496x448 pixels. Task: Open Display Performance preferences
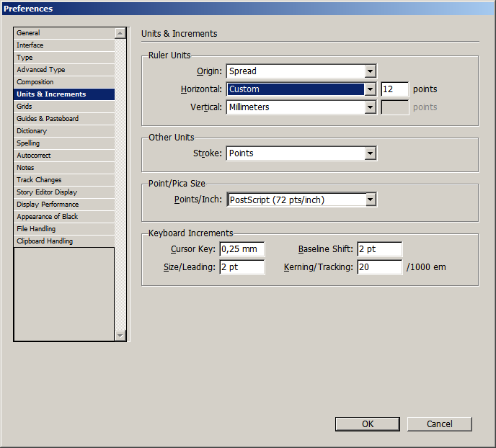[64, 205]
